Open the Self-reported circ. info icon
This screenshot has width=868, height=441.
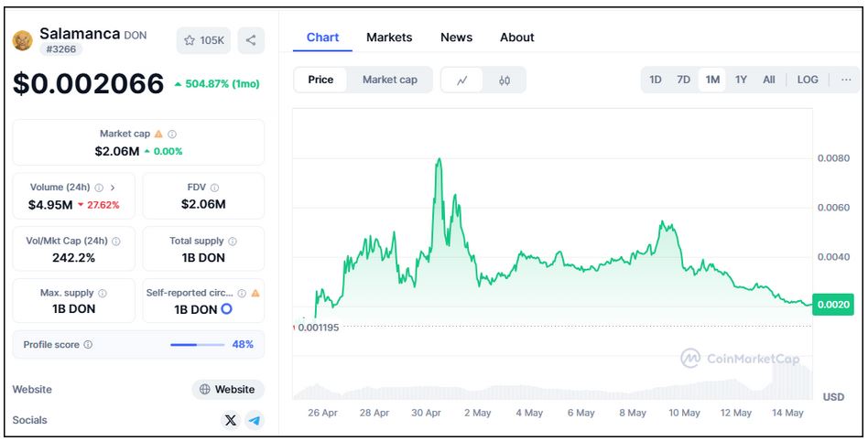pyautogui.click(x=242, y=294)
